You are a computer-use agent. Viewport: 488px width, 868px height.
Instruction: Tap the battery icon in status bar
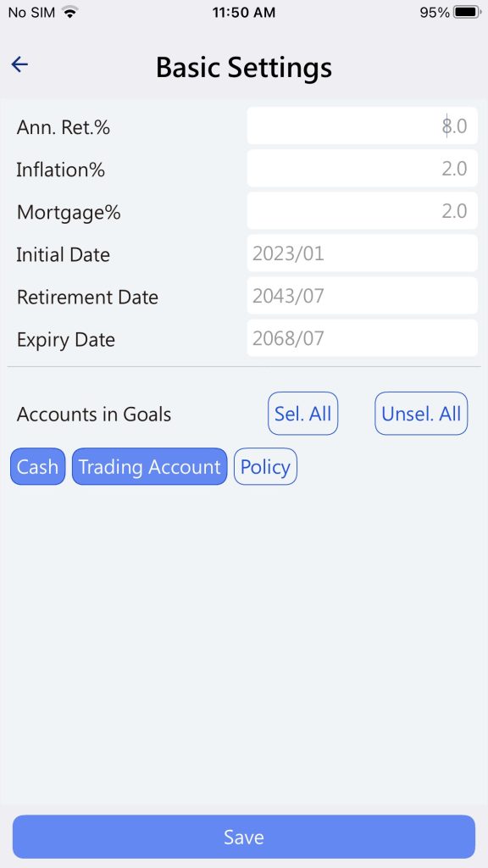(x=468, y=12)
